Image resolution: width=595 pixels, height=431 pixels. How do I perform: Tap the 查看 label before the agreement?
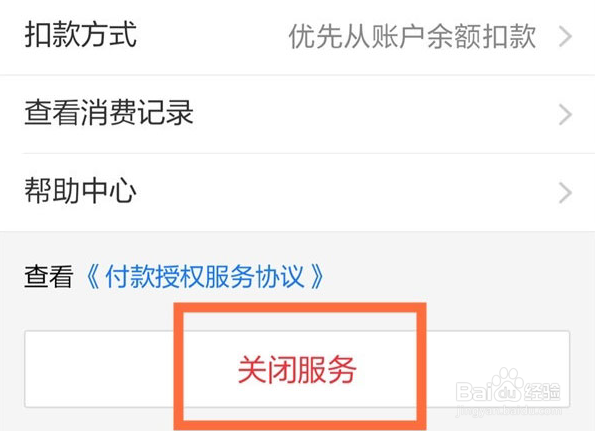(x=49, y=276)
